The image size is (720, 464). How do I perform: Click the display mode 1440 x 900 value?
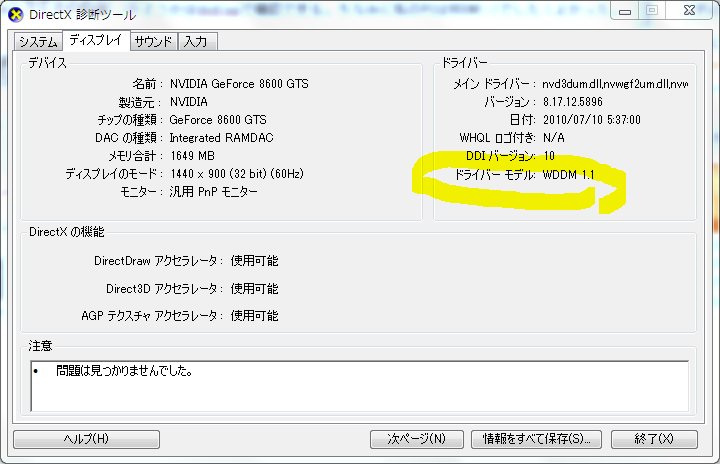click(x=237, y=174)
